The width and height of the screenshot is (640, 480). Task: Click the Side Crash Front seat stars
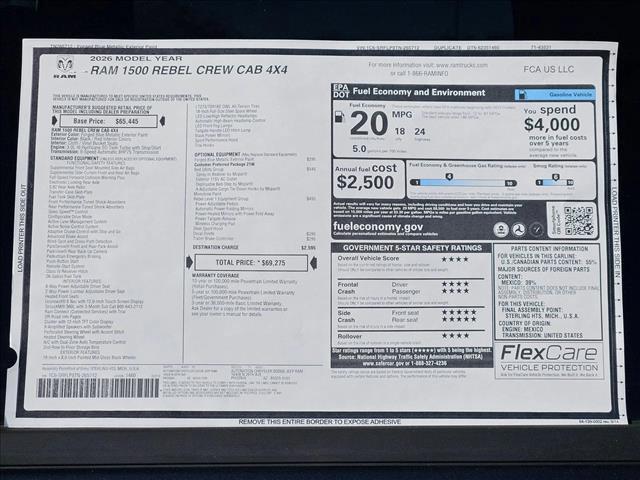459,312
